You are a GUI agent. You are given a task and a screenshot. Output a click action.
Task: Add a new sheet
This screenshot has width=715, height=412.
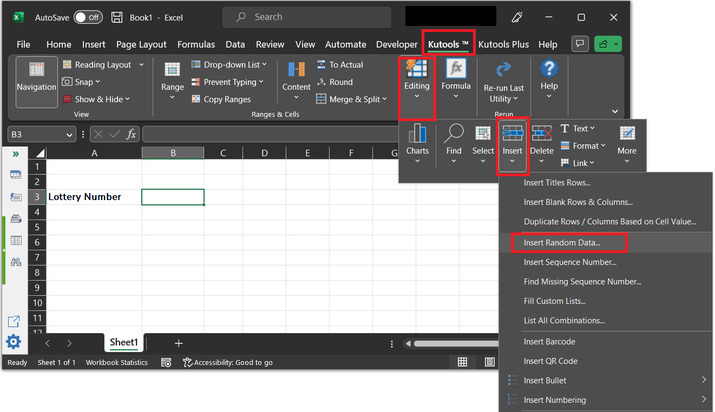click(x=179, y=343)
